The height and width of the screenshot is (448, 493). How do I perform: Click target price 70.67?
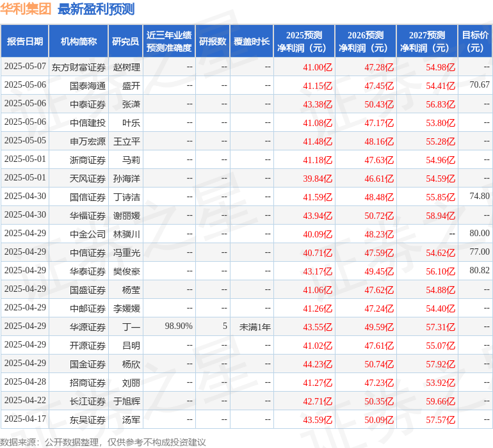click(480, 84)
